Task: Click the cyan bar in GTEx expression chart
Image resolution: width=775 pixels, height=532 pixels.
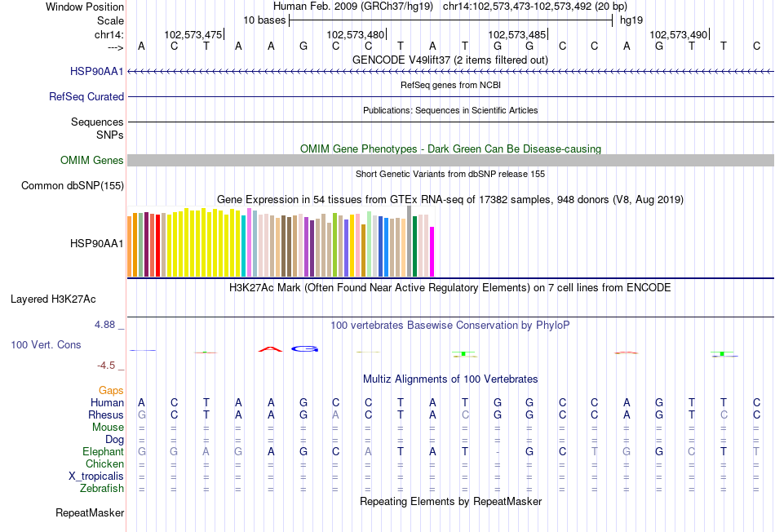Action: (244, 246)
